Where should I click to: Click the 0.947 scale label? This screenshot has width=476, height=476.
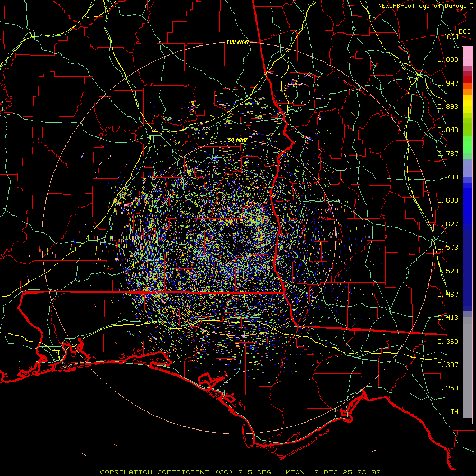tap(448, 83)
